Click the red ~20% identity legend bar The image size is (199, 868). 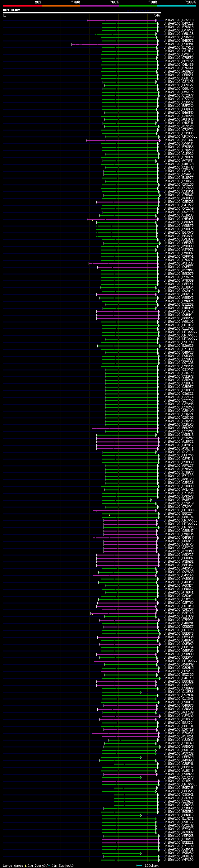point(22,5)
